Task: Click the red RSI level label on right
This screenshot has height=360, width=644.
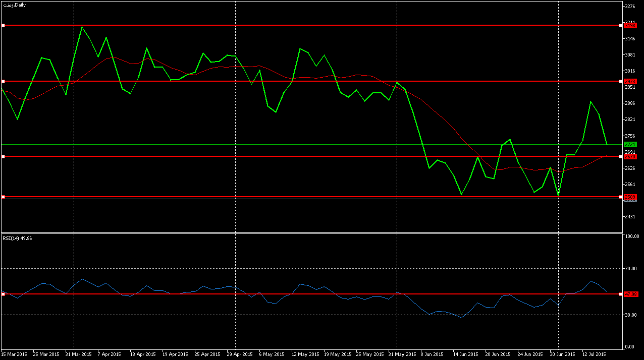Action: point(631,294)
